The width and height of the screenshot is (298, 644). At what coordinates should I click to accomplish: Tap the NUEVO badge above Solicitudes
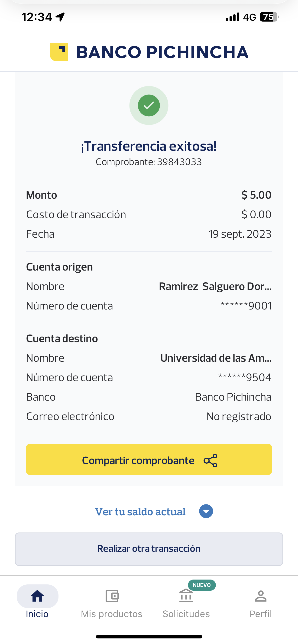tap(202, 585)
